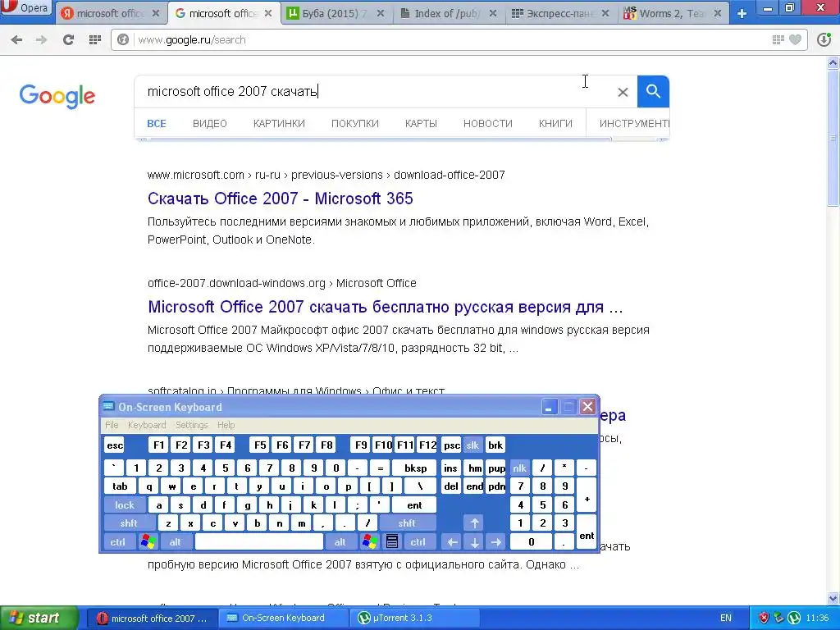The height and width of the screenshot is (630, 840).
Task: Toggle the left alt key
Action: pyautogui.click(x=176, y=542)
